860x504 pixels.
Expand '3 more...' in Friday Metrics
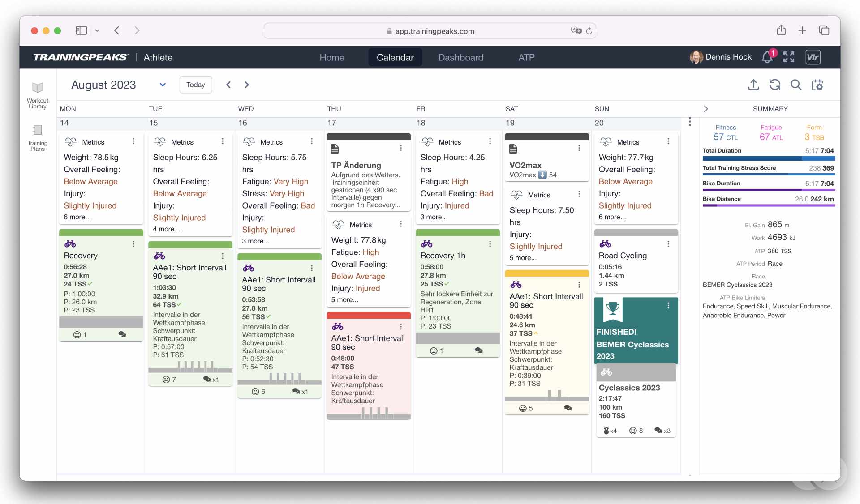tap(434, 217)
